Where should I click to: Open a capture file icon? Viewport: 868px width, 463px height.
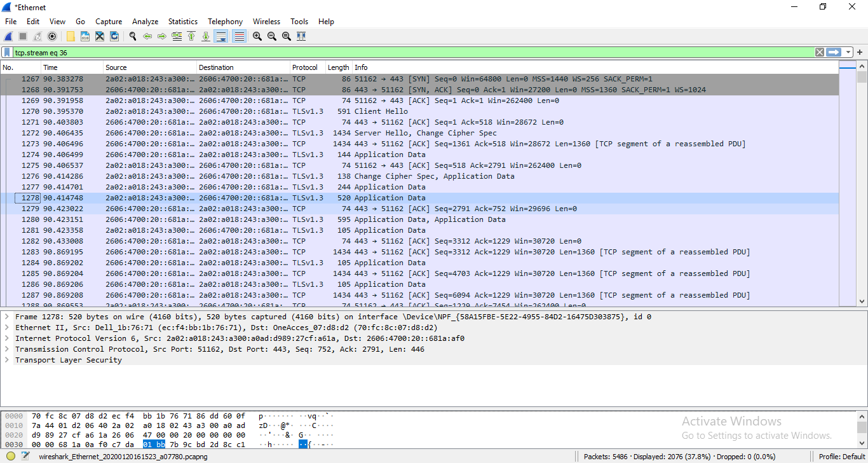(x=71, y=36)
